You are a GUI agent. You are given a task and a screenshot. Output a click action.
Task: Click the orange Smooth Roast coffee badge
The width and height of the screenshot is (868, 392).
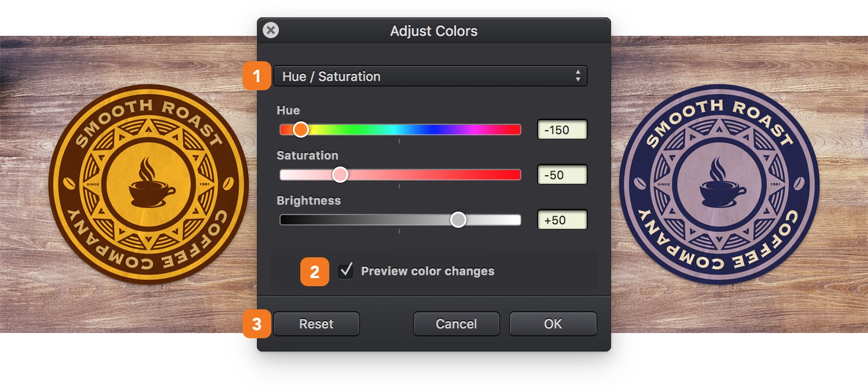[149, 184]
